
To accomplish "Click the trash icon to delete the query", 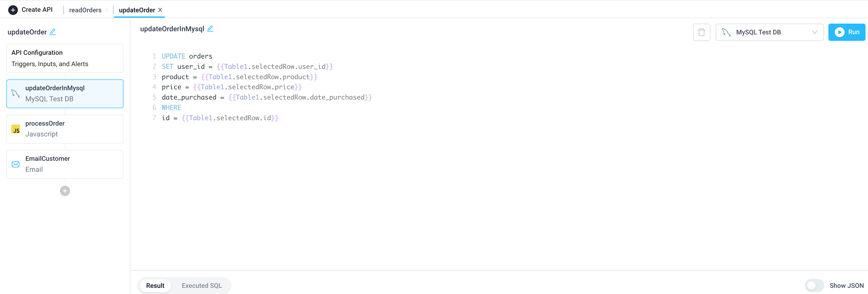I will (701, 32).
